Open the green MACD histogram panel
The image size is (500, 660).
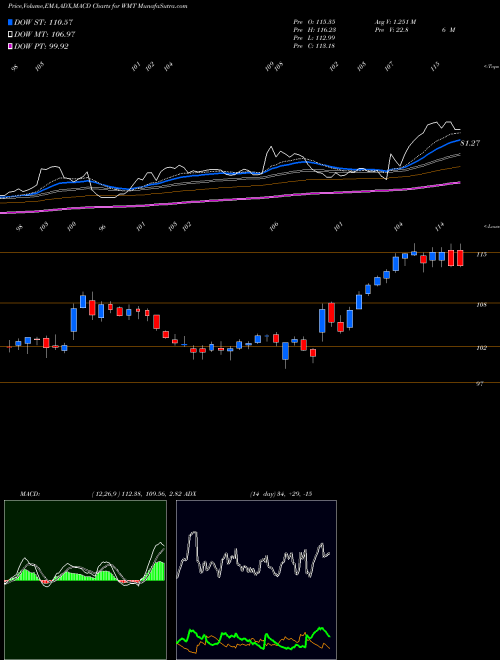point(85,580)
